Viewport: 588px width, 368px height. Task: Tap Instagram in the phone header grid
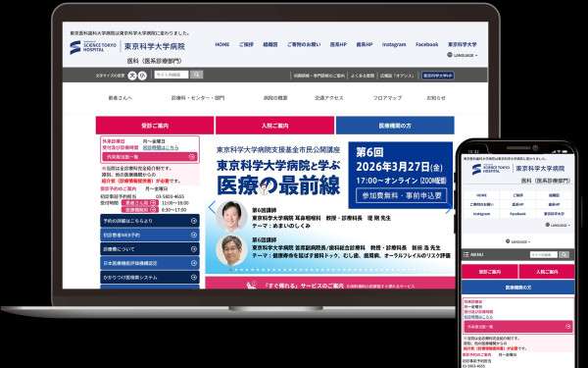click(481, 214)
